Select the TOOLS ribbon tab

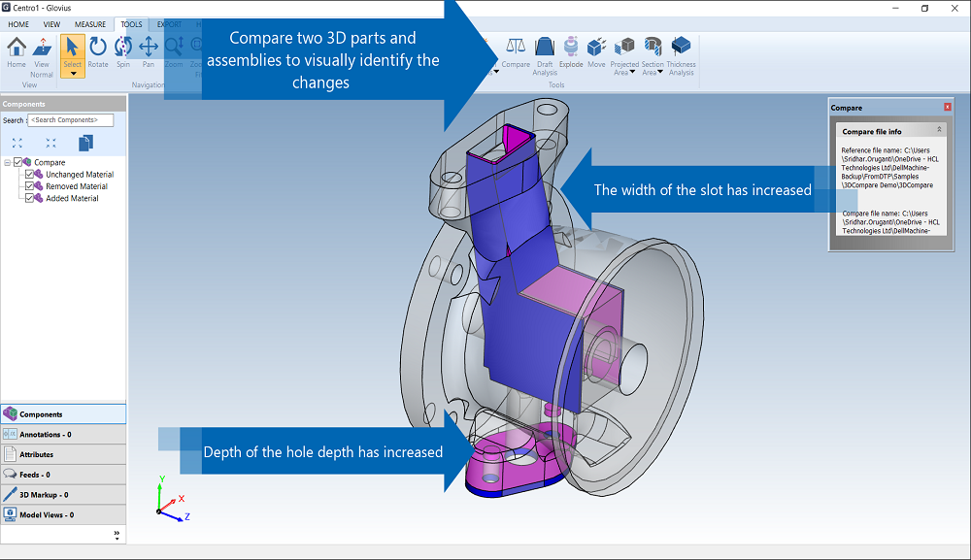coord(131,25)
